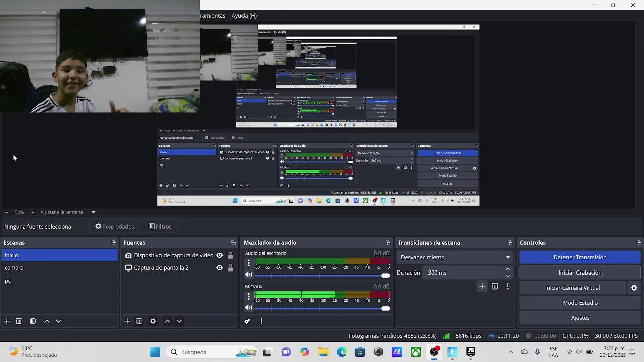This screenshot has width=644, height=362.
Task: Open advanced audio properties gears icon
Action: pos(247,321)
